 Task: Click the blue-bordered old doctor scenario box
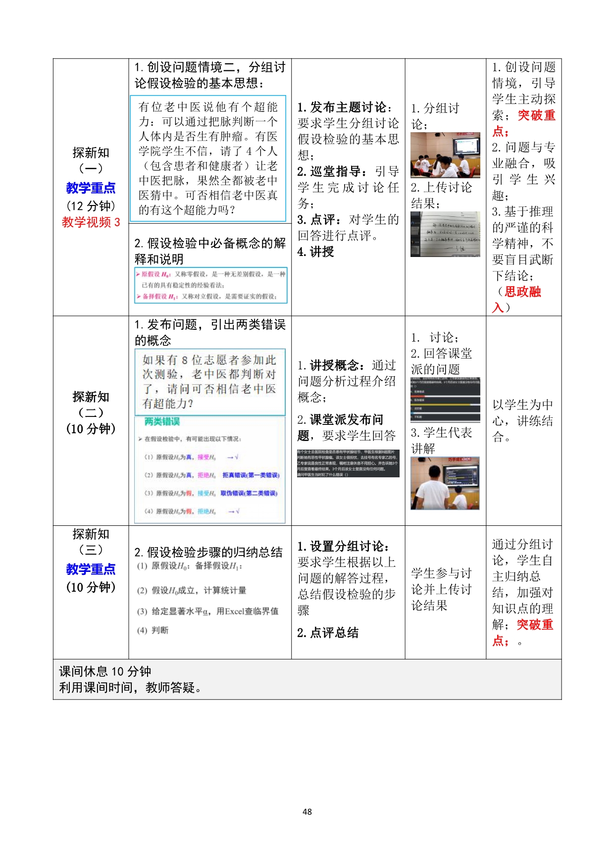(208, 158)
